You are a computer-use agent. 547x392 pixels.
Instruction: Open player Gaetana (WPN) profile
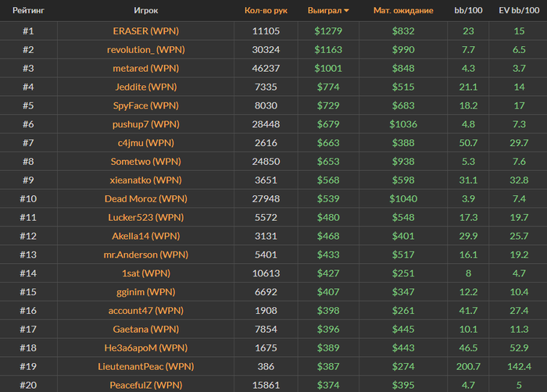146,330
